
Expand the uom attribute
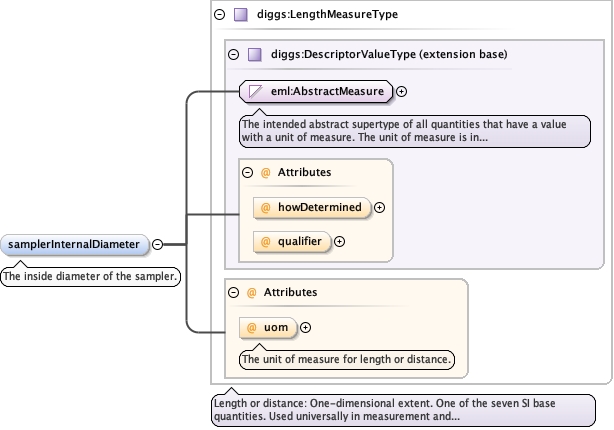305,327
